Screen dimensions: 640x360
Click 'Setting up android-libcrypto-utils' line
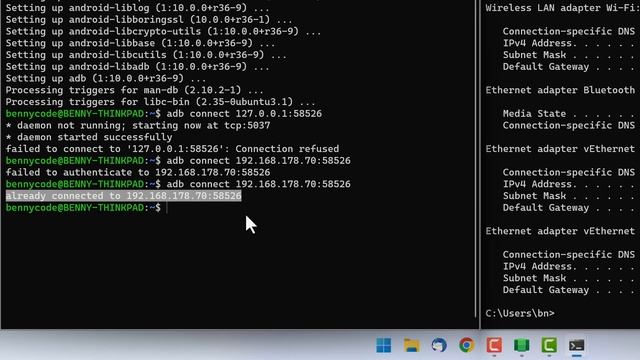click(163, 31)
